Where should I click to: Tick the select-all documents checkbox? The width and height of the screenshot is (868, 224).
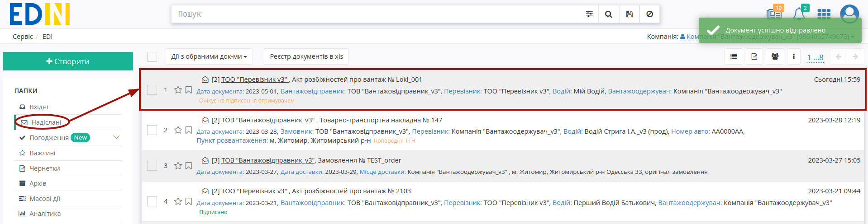(x=152, y=56)
